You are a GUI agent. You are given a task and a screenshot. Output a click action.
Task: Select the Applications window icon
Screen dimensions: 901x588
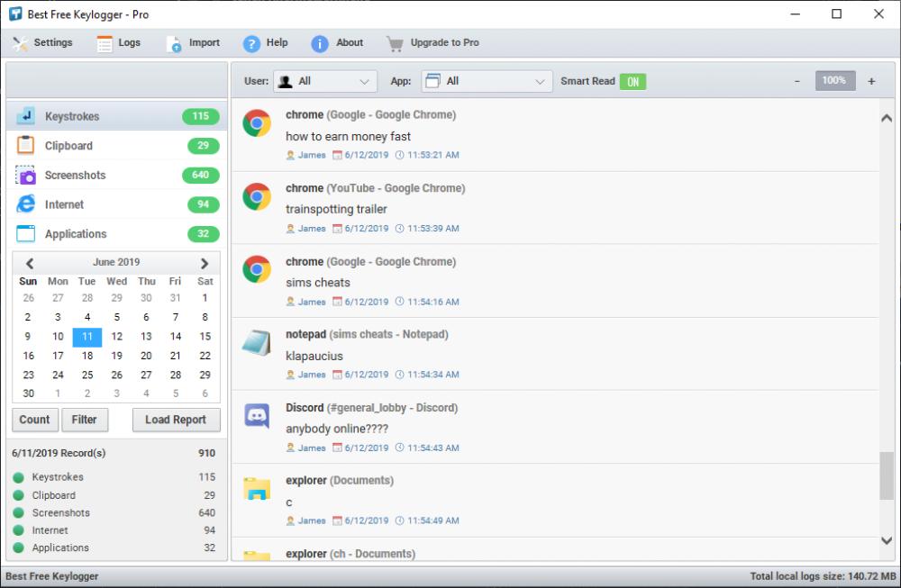click(x=27, y=233)
